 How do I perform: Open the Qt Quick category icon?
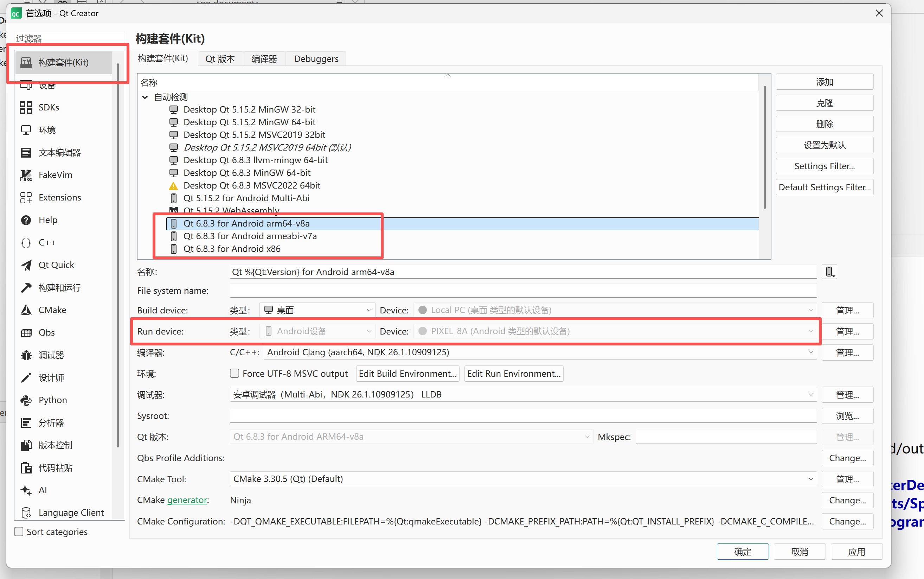(26, 265)
